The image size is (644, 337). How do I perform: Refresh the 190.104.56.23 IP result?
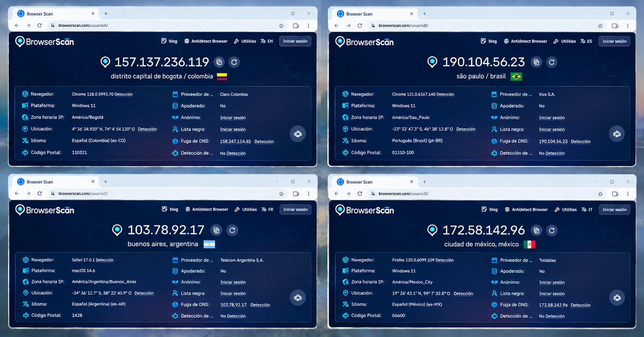point(552,62)
